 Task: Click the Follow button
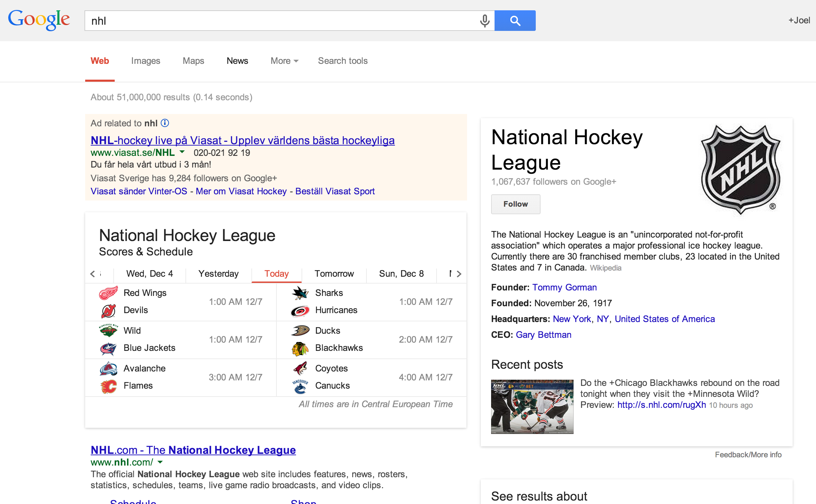tap(515, 204)
